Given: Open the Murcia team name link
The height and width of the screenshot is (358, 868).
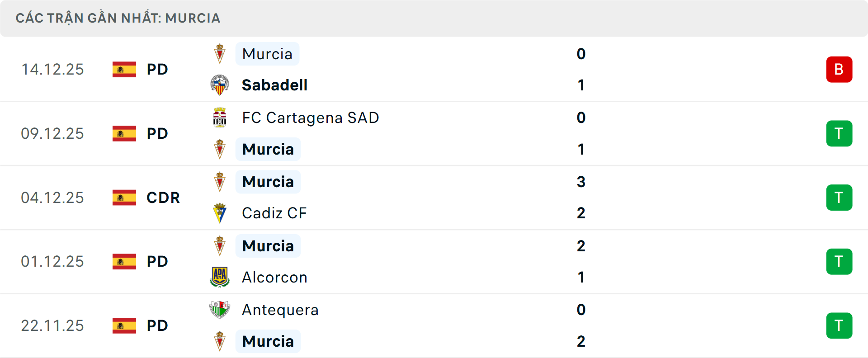Looking at the screenshot, I should pyautogui.click(x=267, y=54).
